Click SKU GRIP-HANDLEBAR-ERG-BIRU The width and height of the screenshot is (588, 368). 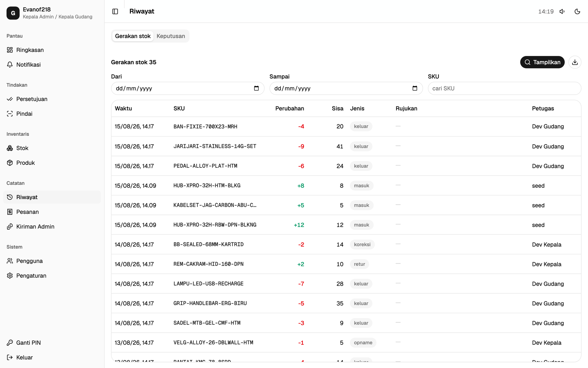click(210, 303)
